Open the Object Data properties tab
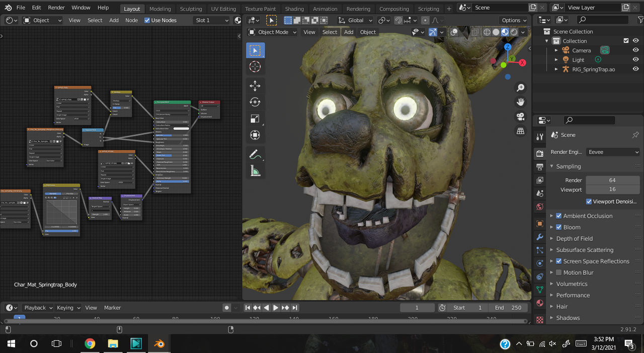 540,290
